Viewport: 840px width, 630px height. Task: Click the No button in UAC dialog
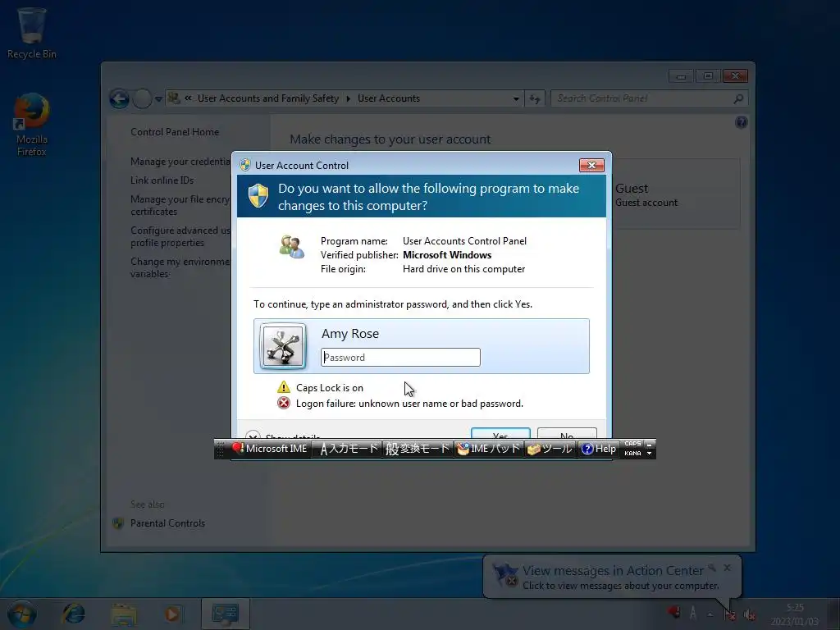tap(567, 433)
